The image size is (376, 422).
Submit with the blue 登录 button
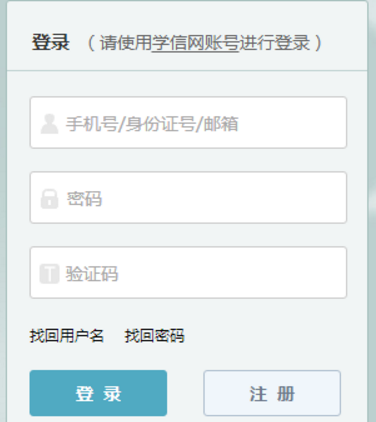[98, 393]
